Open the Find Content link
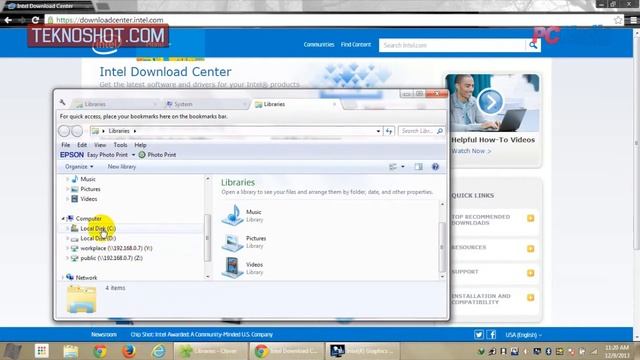 coord(356,44)
